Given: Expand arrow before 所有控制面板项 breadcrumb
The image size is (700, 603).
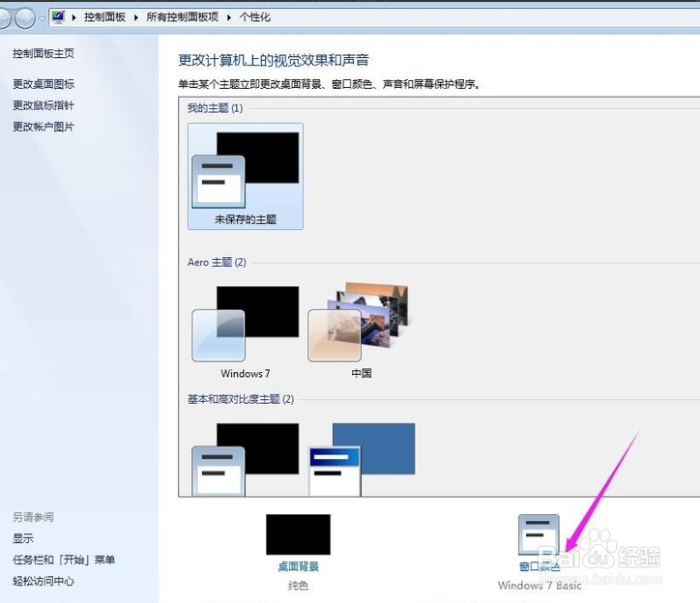Looking at the screenshot, I should (136, 17).
